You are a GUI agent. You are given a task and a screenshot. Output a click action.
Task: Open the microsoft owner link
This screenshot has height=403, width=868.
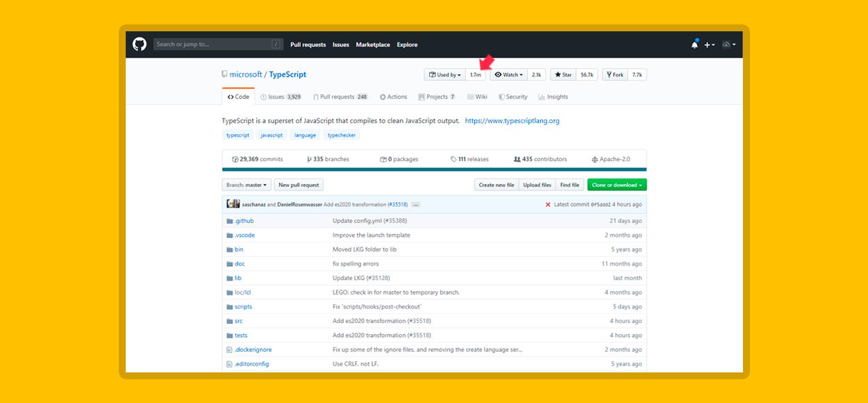(246, 74)
